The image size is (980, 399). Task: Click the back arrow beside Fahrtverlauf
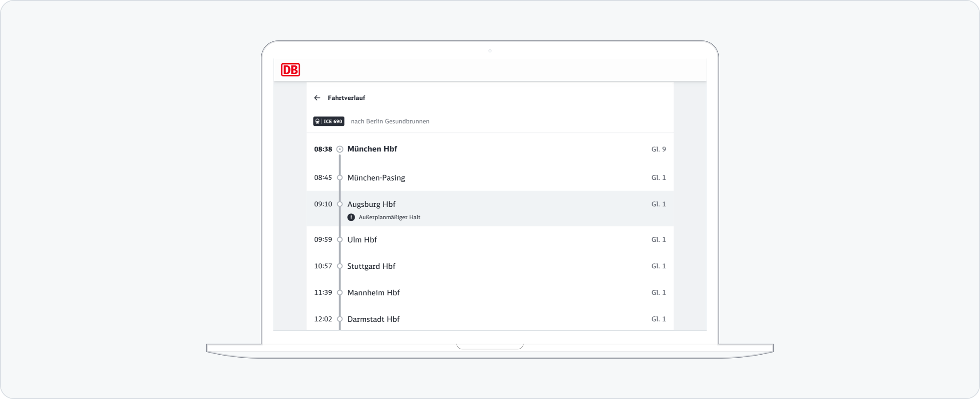317,98
